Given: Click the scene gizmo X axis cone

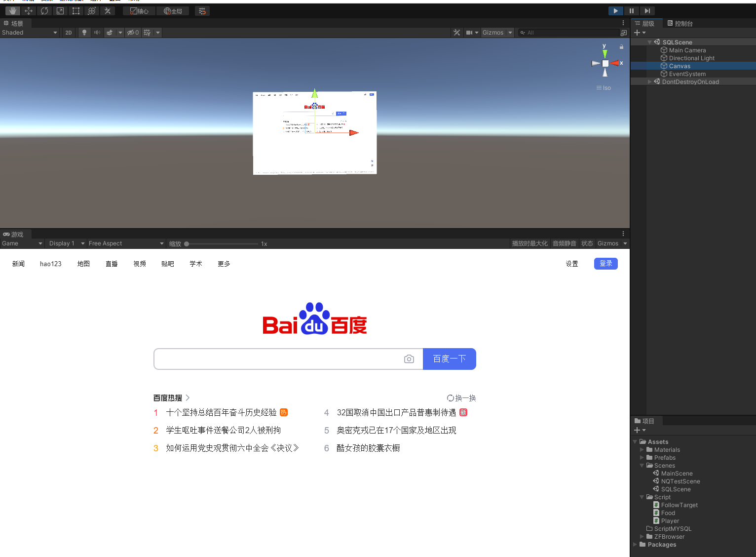Looking at the screenshot, I should coord(615,63).
